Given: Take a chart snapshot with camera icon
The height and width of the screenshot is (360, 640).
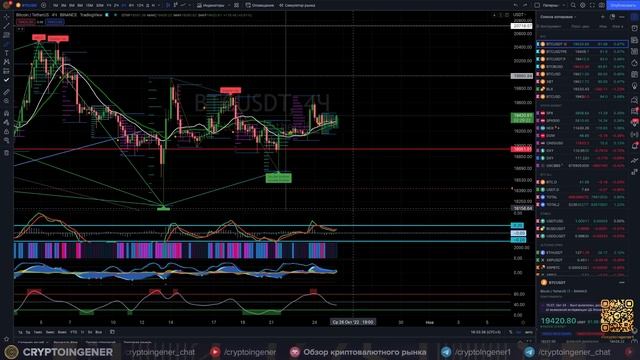Looking at the screenshot, I should click(x=602, y=5).
